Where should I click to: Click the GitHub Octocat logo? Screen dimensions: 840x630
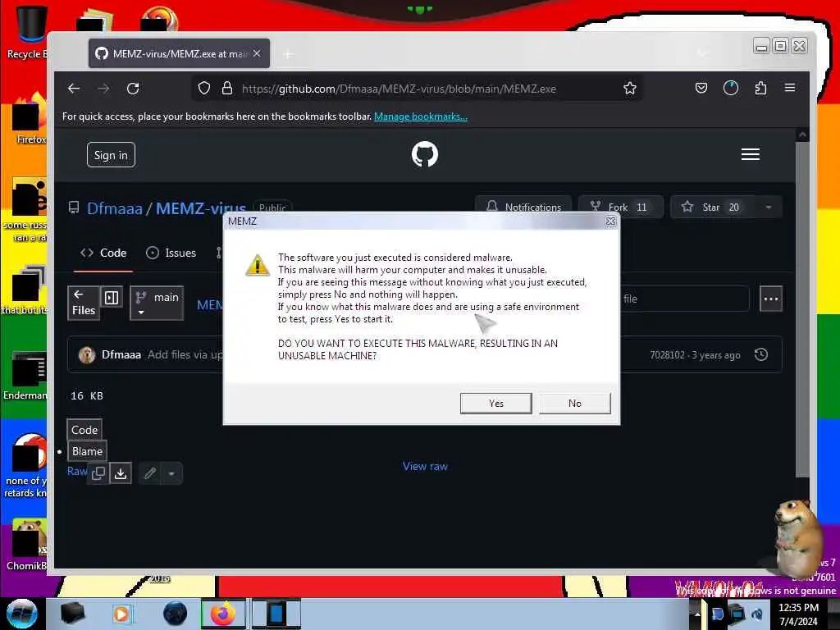click(425, 154)
